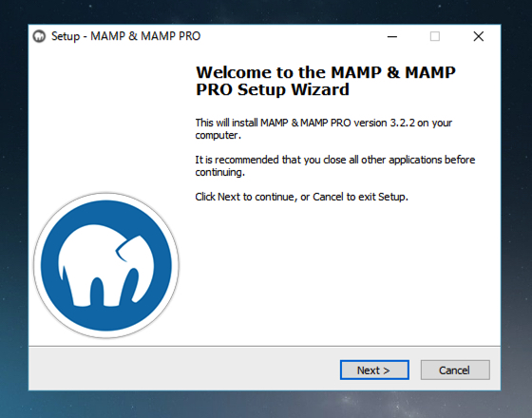532x418 pixels.
Task: Close the Setup window
Action: point(479,36)
